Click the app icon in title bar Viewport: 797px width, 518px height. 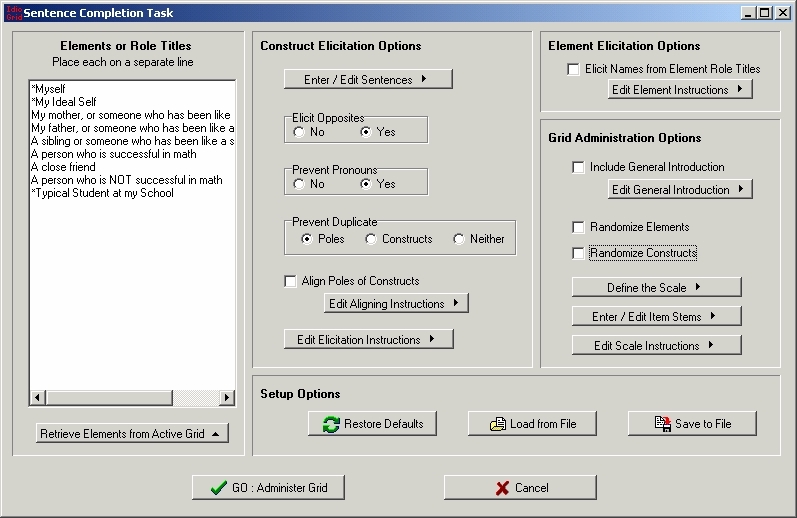[11, 12]
